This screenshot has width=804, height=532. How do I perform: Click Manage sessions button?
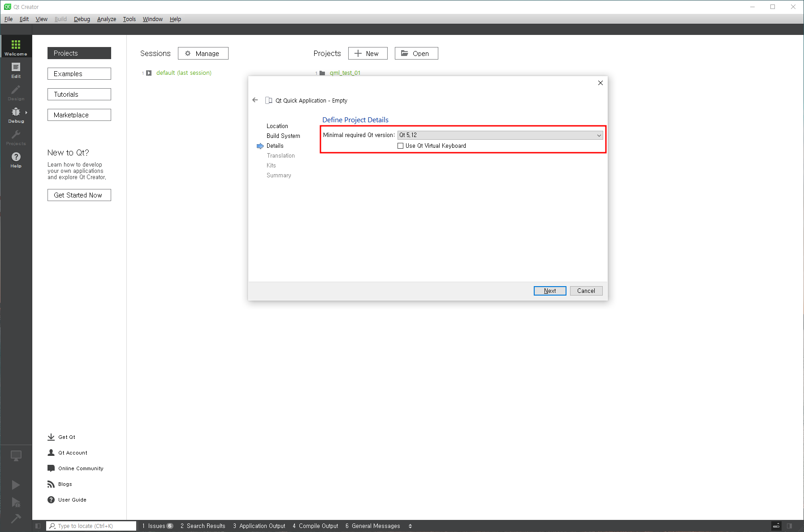click(x=203, y=53)
